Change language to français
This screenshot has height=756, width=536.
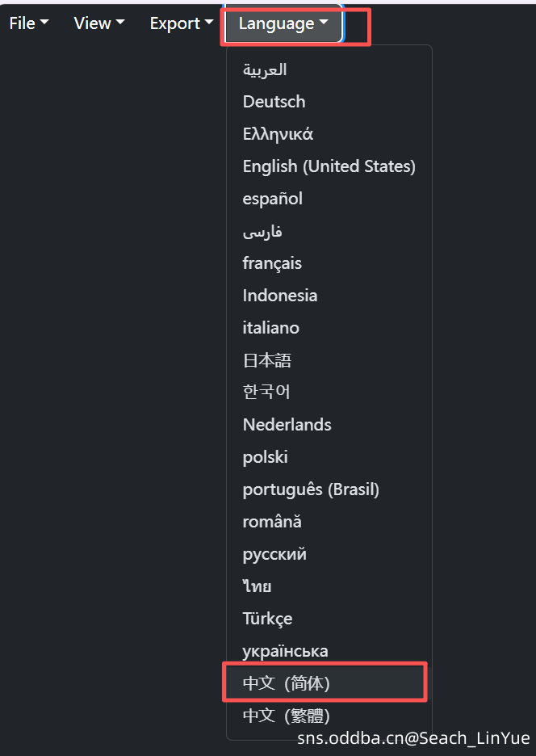[272, 263]
